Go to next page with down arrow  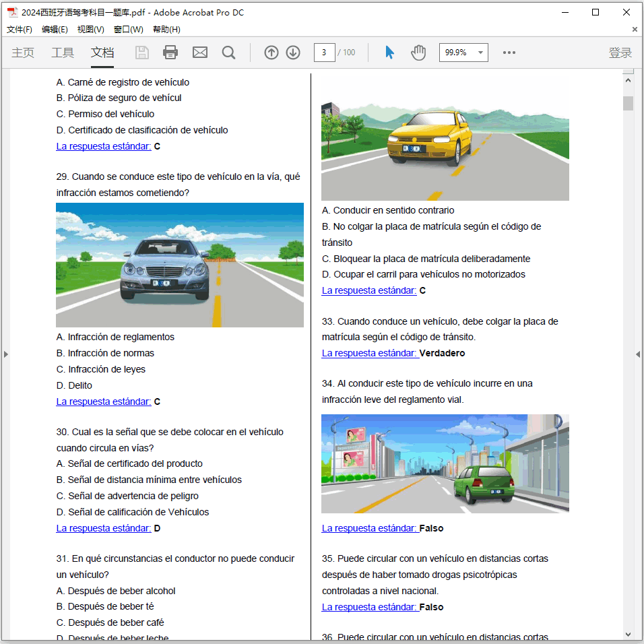pyautogui.click(x=293, y=53)
